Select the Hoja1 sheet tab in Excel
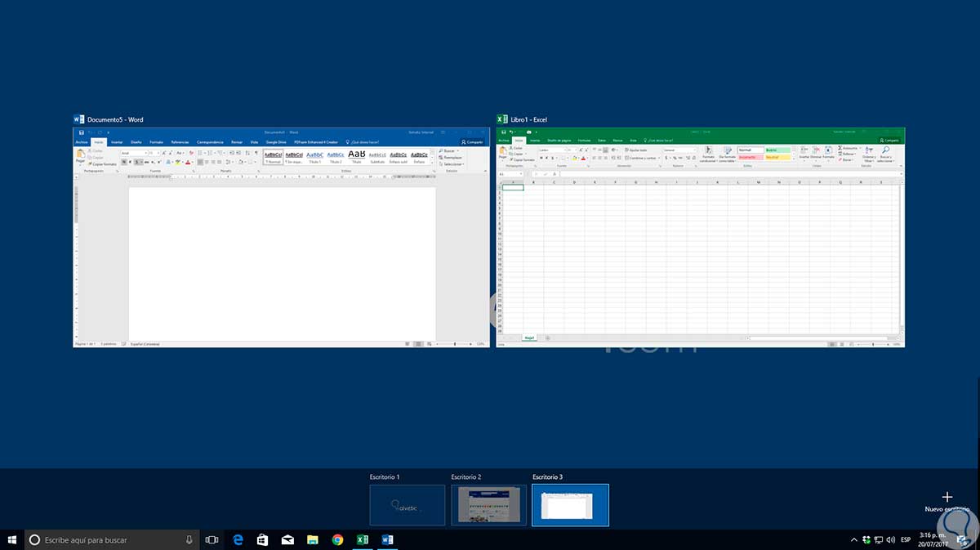Image resolution: width=980 pixels, height=550 pixels. 528,338
